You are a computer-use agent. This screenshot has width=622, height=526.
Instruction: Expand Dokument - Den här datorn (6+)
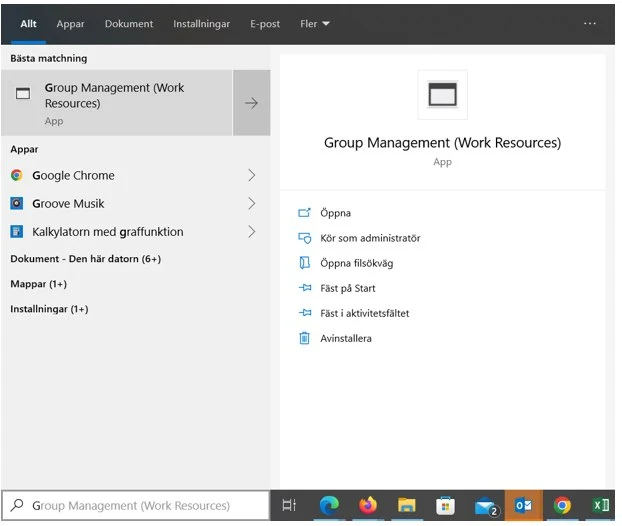(86, 259)
